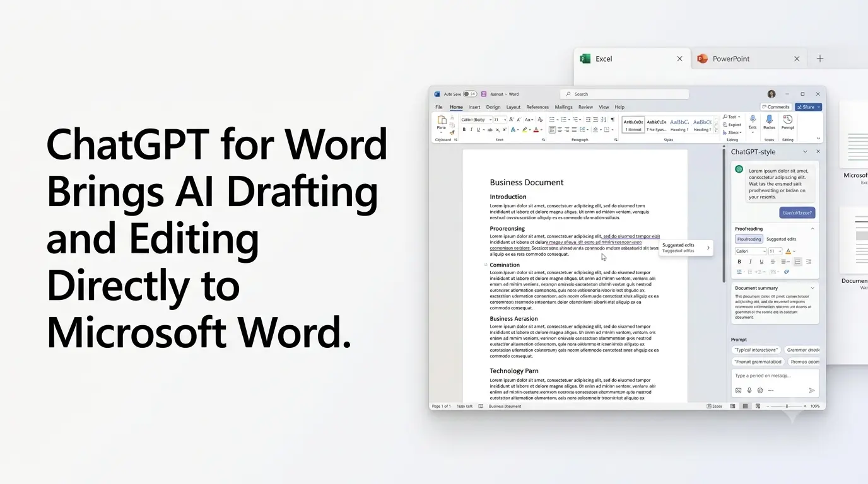Click the Sort A-Z icon
Viewport: 868px width, 484px height.
click(x=603, y=119)
